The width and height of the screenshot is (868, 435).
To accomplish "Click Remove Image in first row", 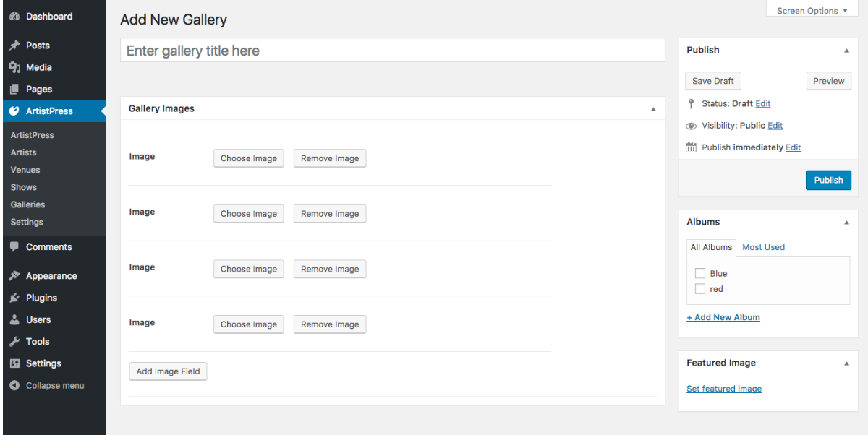I will pos(330,158).
